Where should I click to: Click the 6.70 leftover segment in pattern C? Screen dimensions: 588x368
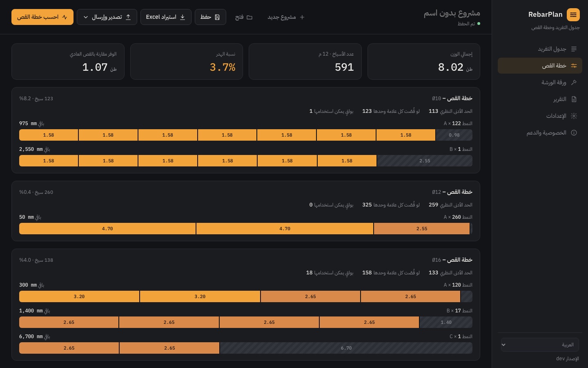(x=346, y=348)
